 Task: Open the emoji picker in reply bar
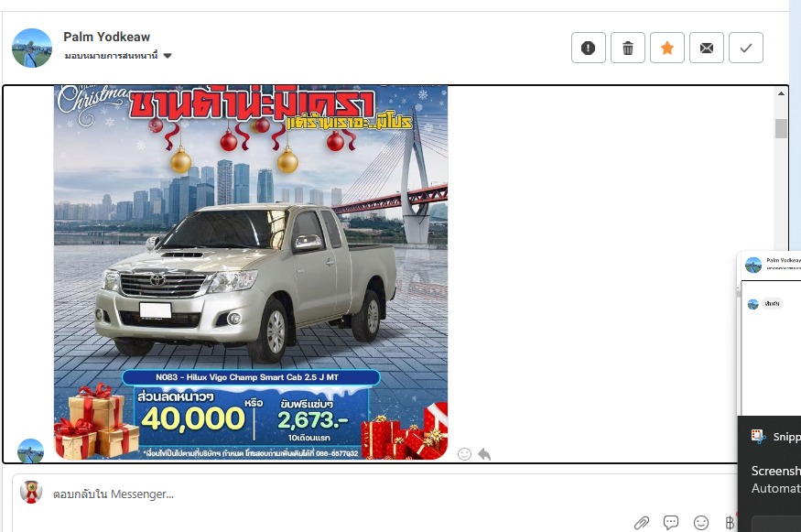coord(701,522)
